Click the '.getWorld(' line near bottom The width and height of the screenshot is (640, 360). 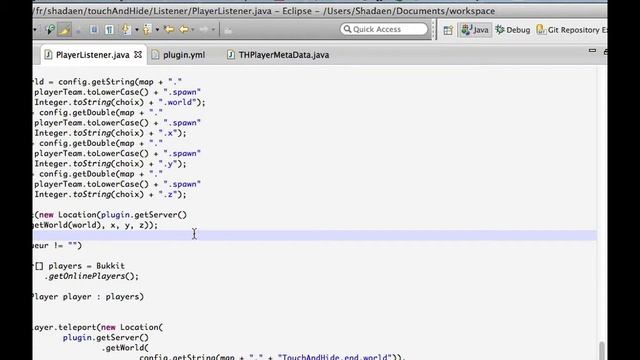(125, 348)
